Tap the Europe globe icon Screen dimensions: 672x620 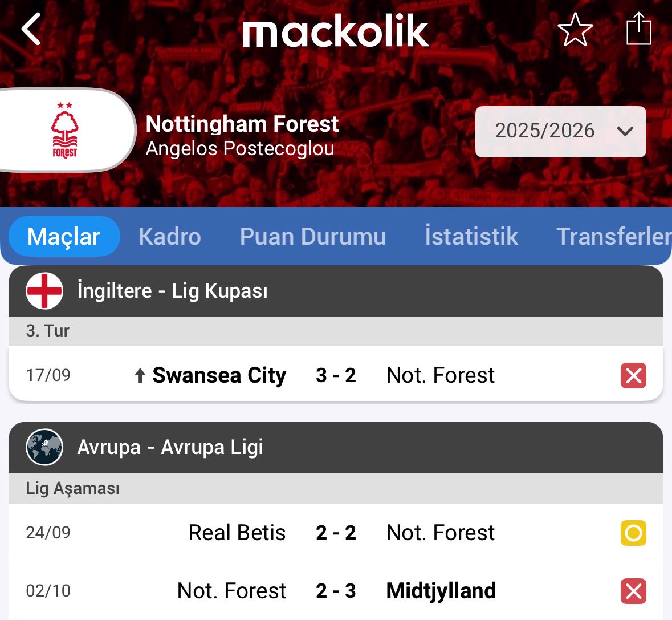pyautogui.click(x=44, y=447)
